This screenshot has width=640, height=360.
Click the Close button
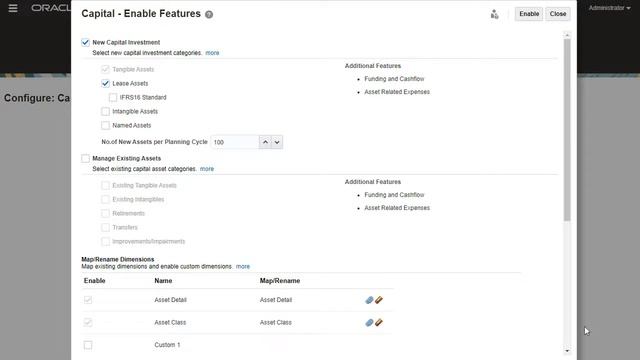(558, 14)
